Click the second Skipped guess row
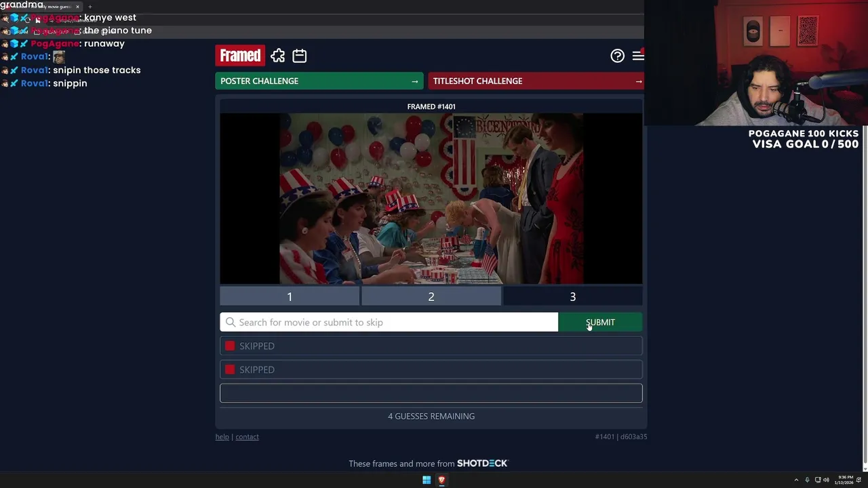 tap(431, 369)
